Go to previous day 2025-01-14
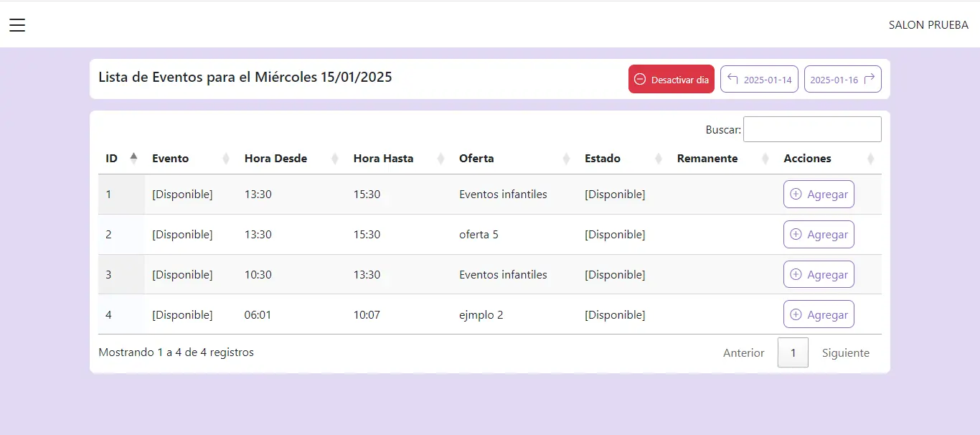 pyautogui.click(x=759, y=80)
